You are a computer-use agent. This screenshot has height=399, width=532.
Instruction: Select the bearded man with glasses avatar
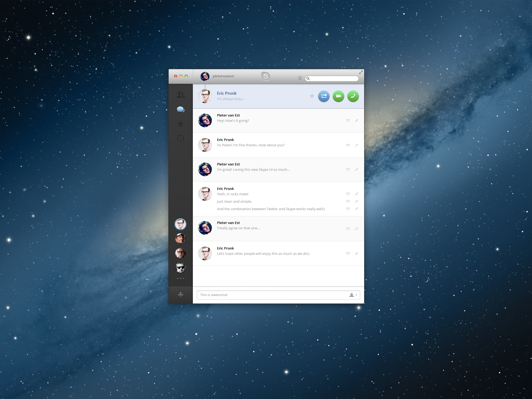(x=180, y=253)
